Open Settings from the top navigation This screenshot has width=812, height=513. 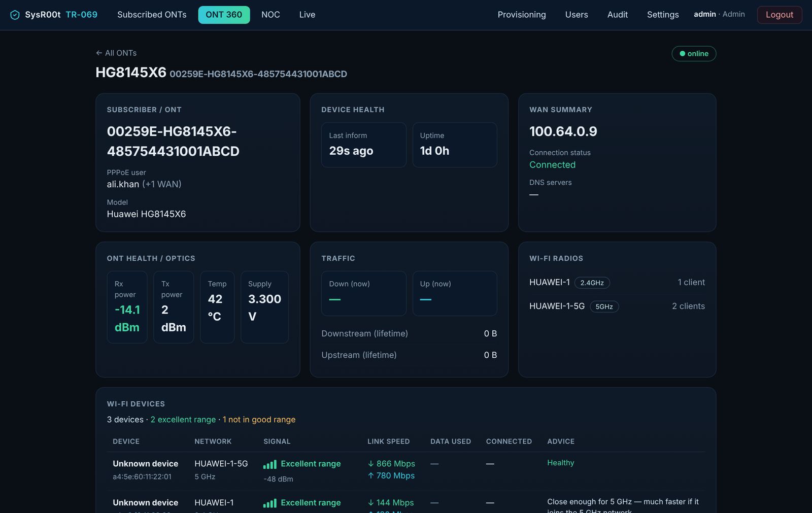(x=663, y=15)
